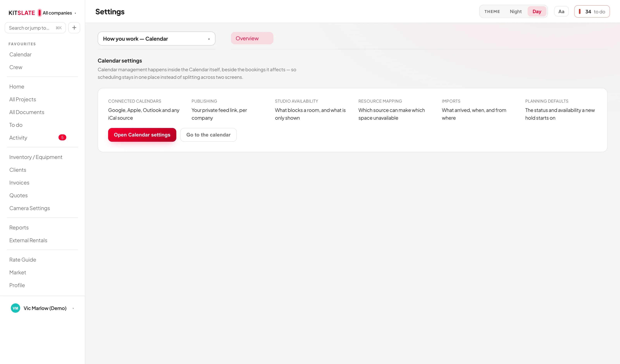Open the Activity page

[x=18, y=138]
